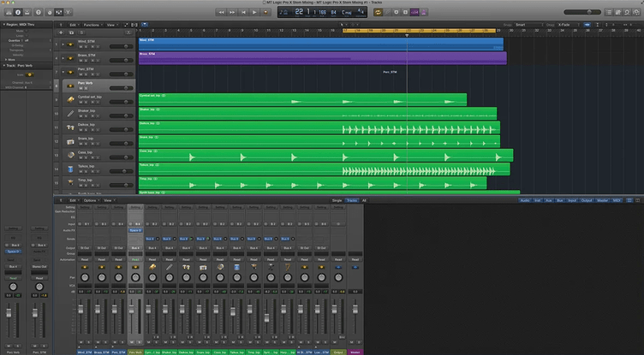Expand the Brass_STM track stack

click(63, 58)
